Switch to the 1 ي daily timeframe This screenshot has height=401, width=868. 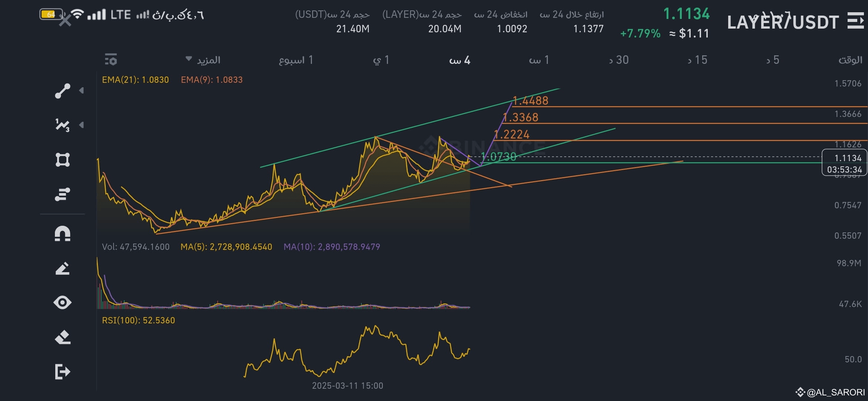point(381,60)
